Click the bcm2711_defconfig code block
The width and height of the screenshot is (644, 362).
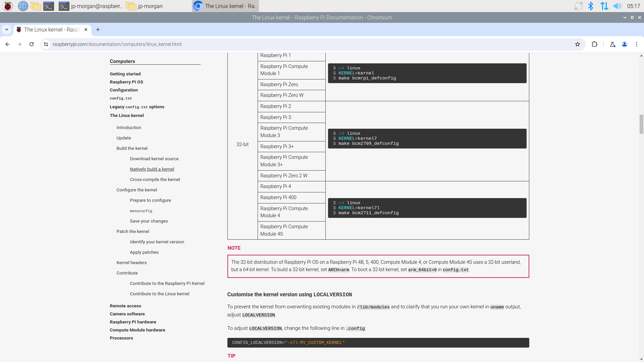coord(427,208)
